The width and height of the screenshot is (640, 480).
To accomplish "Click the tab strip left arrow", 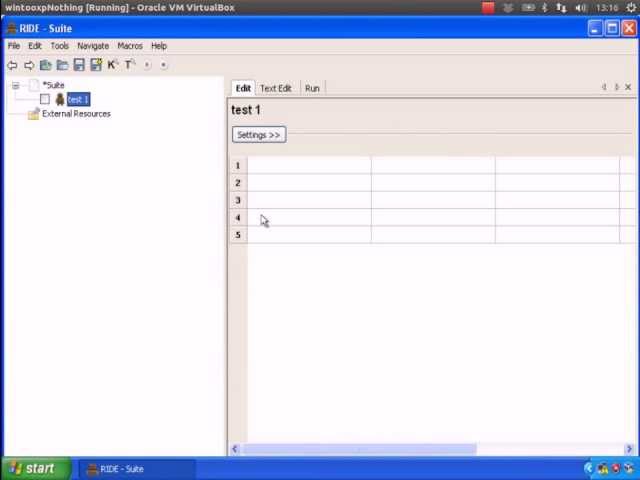I will point(604,87).
